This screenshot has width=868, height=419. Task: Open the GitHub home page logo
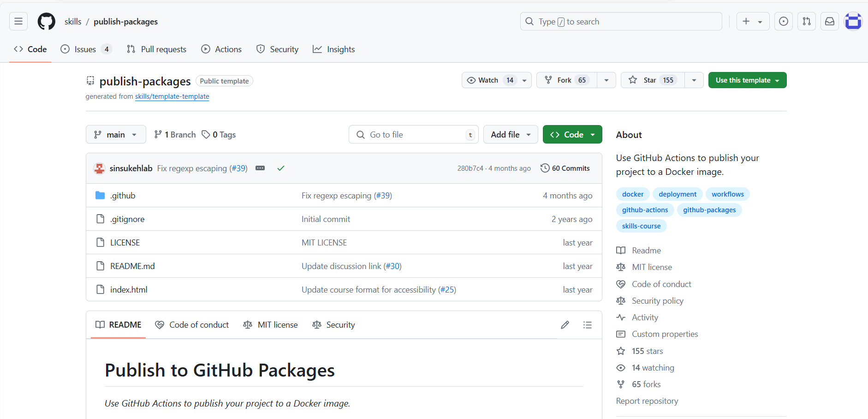(x=46, y=21)
